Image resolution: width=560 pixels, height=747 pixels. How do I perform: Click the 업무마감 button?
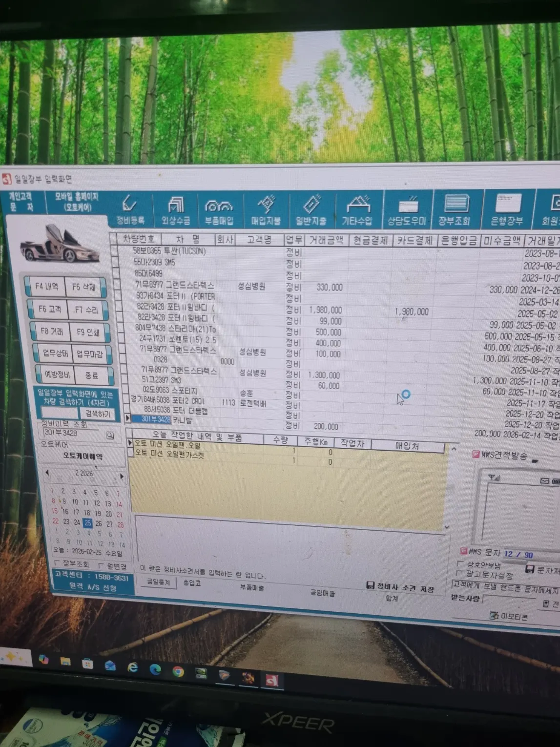tap(90, 354)
